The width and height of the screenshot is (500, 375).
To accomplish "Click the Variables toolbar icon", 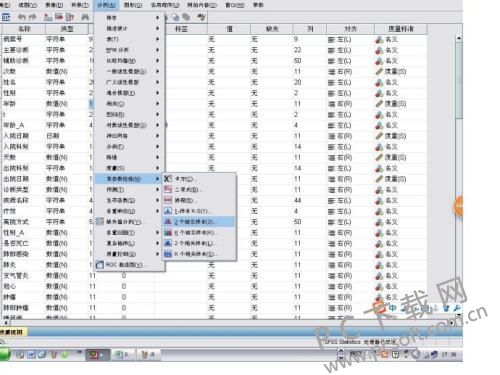I will click(x=70, y=17).
